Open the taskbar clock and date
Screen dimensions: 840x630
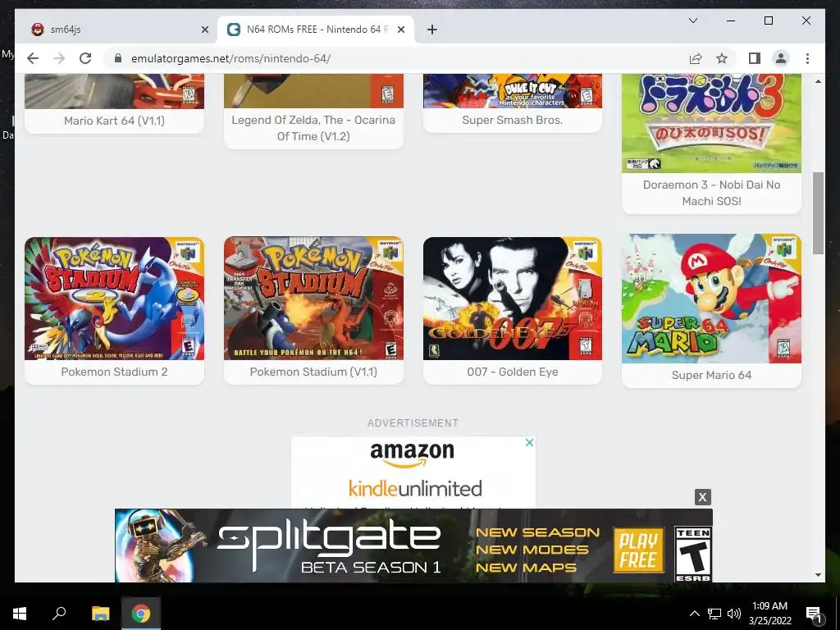pos(769,614)
